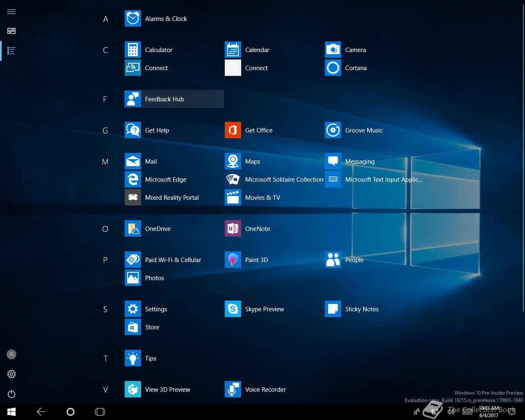Viewport: 525px width, 420px height.
Task: Open the Get Help app icon
Action: point(133,130)
